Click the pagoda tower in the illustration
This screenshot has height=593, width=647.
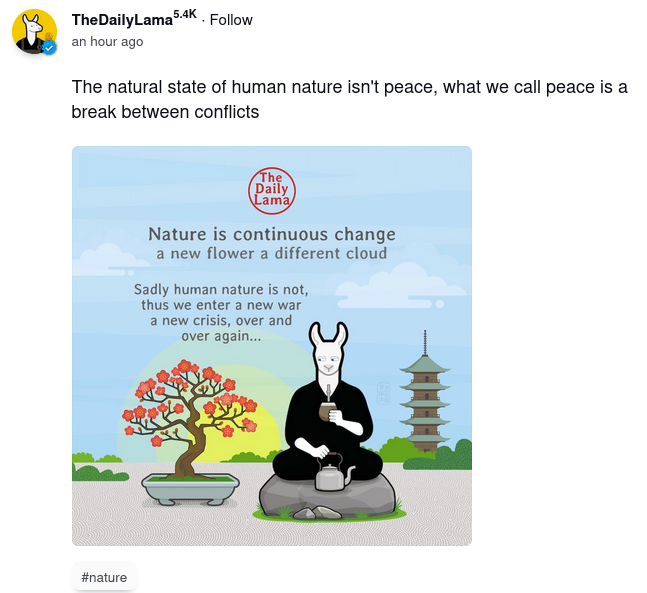425,392
